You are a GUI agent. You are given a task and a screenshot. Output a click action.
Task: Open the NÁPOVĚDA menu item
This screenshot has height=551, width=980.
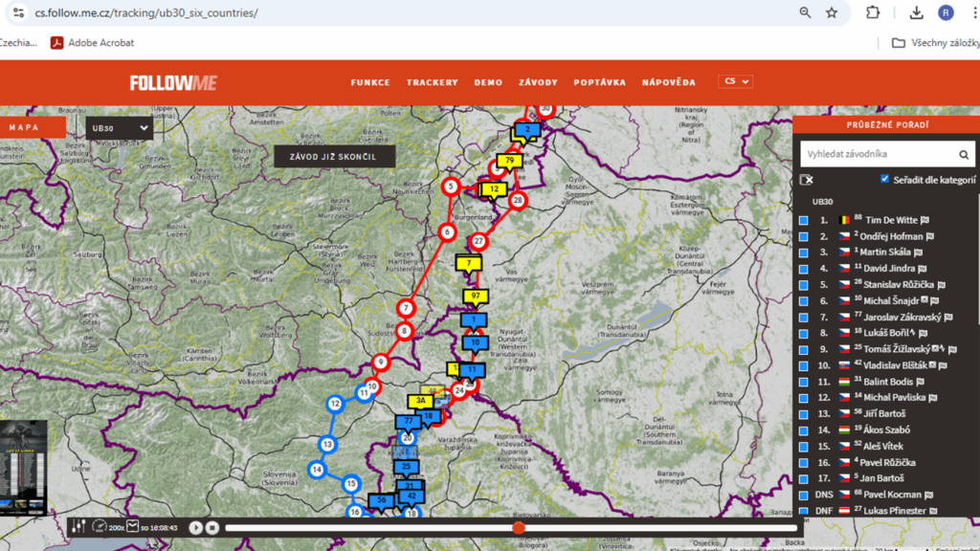668,82
